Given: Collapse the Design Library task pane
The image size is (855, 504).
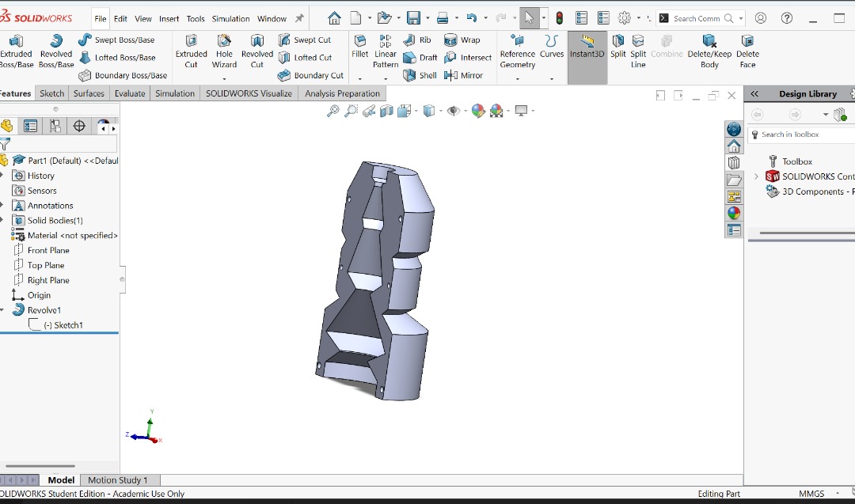Looking at the screenshot, I should 754,93.
